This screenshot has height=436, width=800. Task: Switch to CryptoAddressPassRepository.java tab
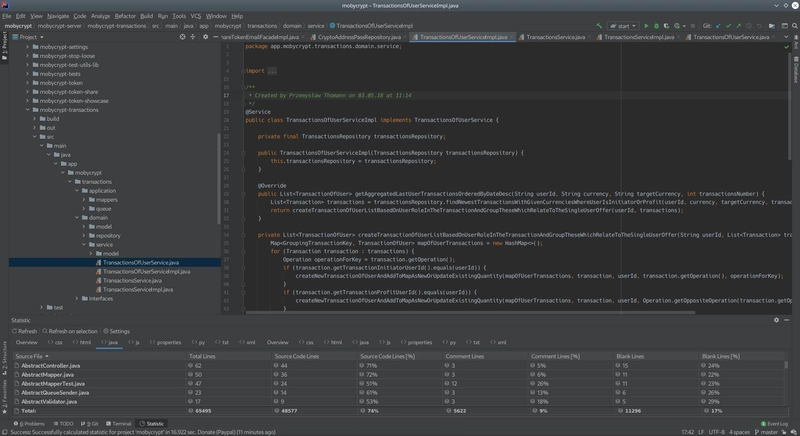coord(359,37)
